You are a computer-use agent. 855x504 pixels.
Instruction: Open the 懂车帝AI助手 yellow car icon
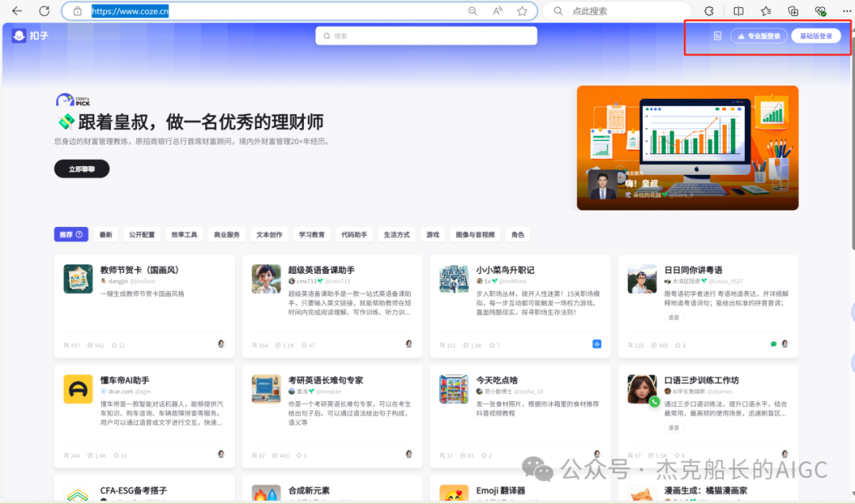(x=78, y=389)
